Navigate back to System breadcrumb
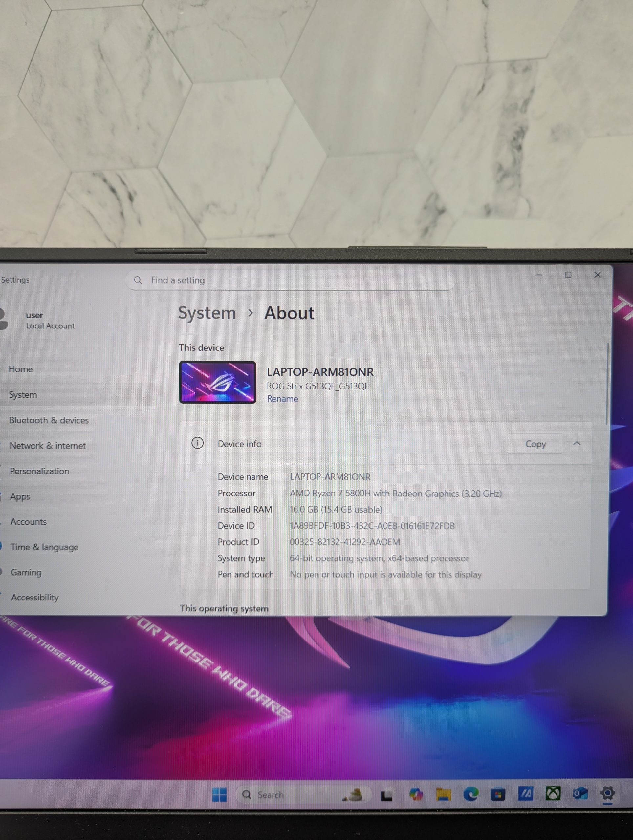This screenshot has height=840, width=633. pyautogui.click(x=207, y=313)
